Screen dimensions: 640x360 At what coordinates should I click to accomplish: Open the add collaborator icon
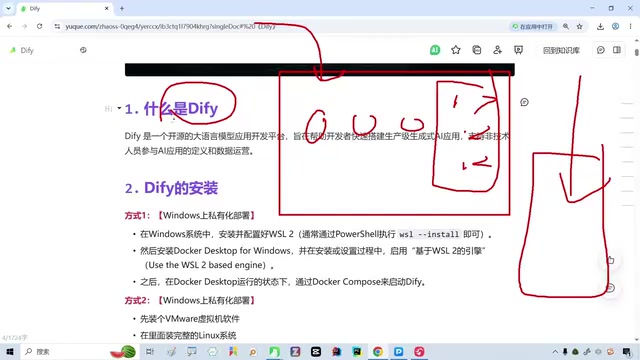pos(497,50)
